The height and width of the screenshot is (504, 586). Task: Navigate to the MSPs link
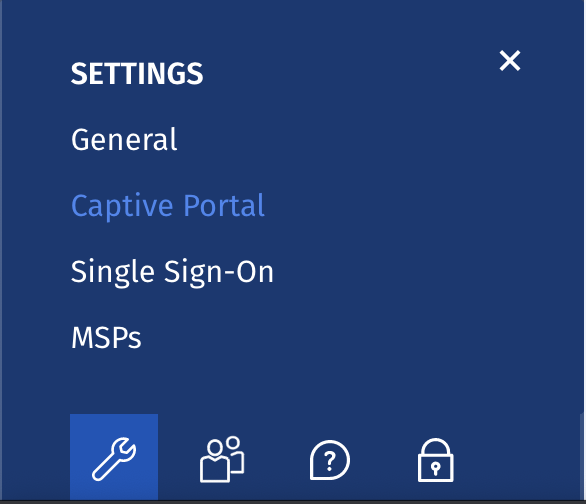click(x=106, y=338)
